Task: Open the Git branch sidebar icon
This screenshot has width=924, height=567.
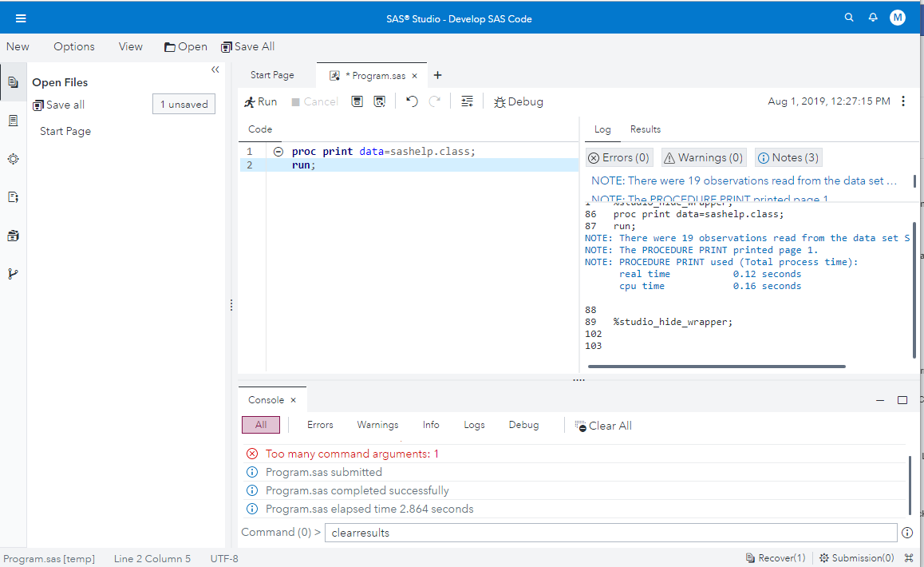Action: (x=13, y=274)
